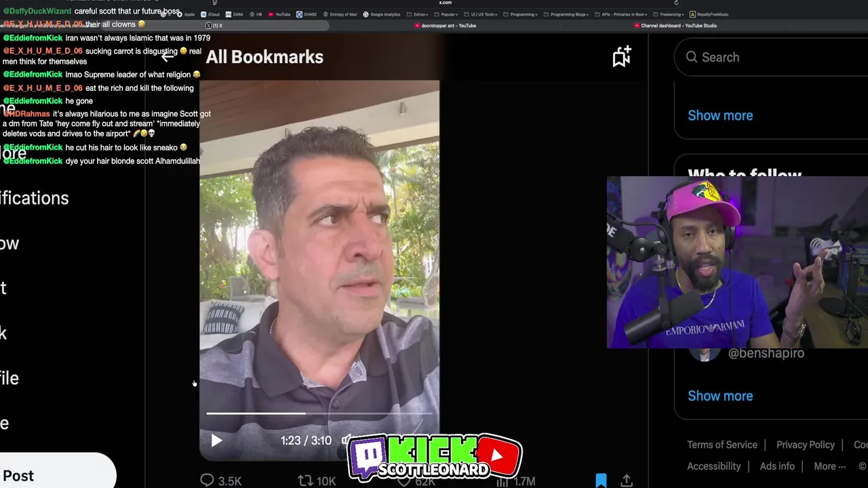Open the Accessibility footer link
868x488 pixels.
coord(714,466)
